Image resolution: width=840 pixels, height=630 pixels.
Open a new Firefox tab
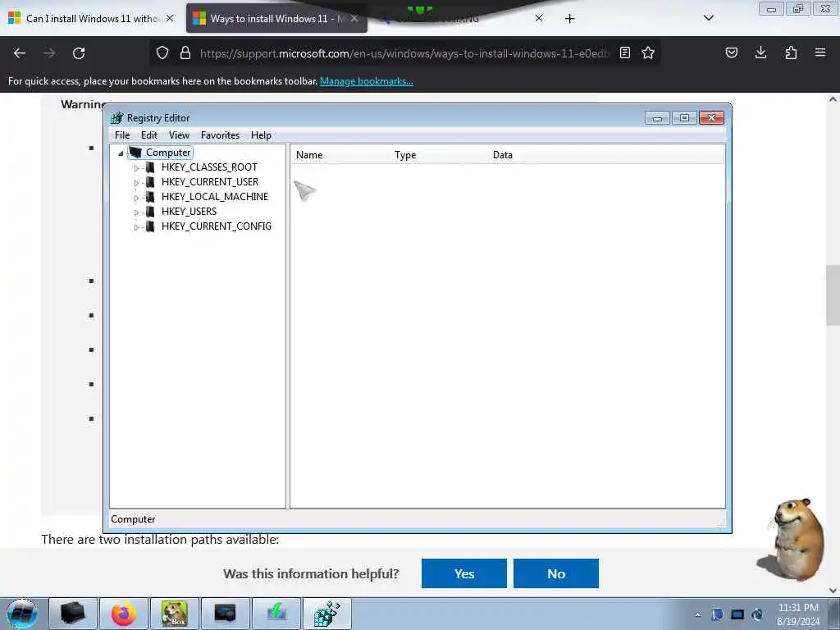coord(569,19)
